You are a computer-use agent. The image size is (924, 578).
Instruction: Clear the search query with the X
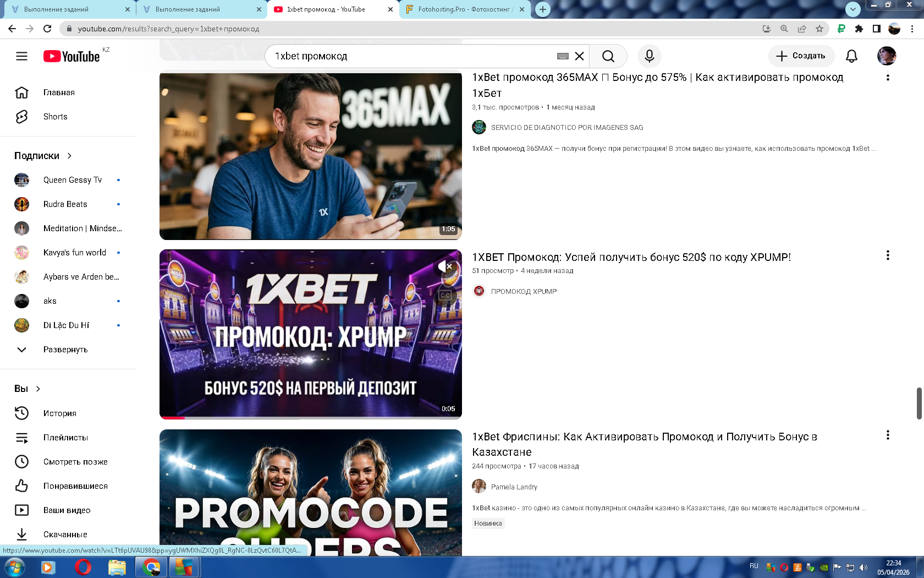pyautogui.click(x=579, y=56)
